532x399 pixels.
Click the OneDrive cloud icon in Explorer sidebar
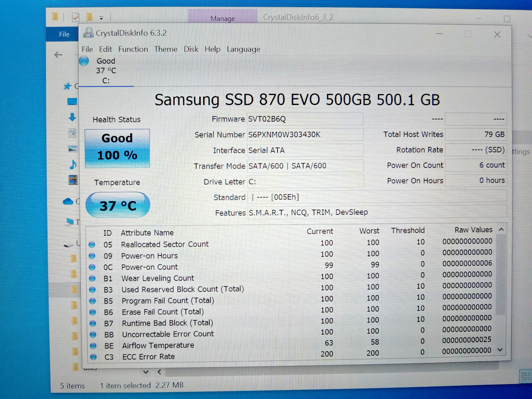[68, 201]
